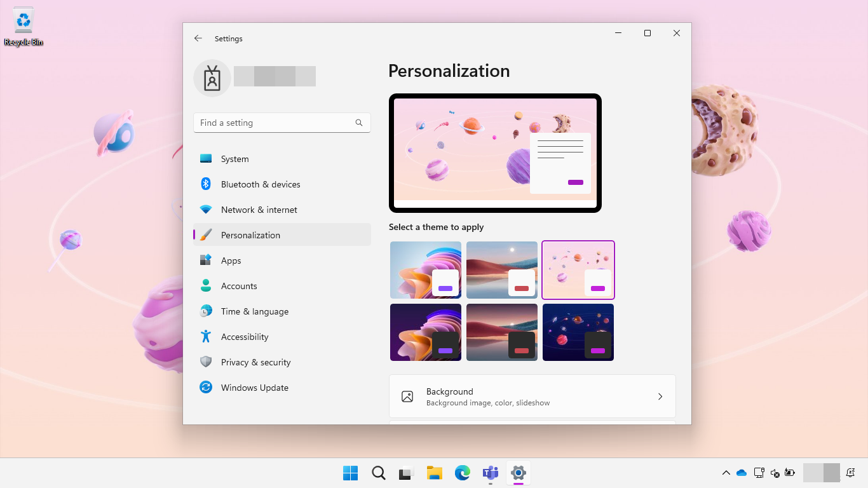Image resolution: width=868 pixels, height=488 pixels.
Task: Open Network & internet settings
Action: point(260,209)
